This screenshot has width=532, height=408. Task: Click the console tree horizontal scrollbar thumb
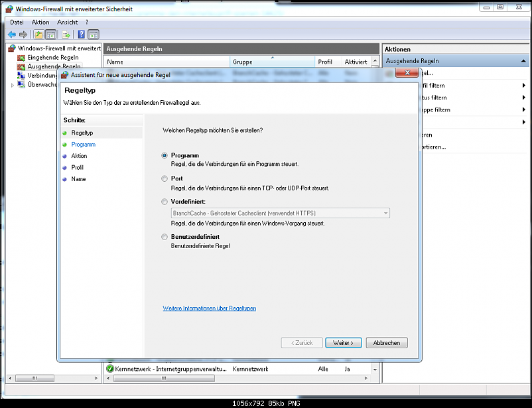coord(34,378)
